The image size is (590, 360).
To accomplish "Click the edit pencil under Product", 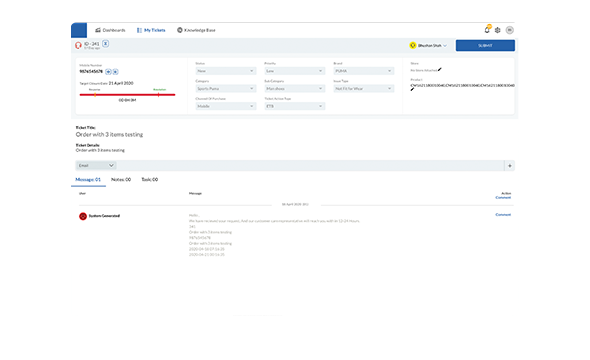I will (412, 90).
